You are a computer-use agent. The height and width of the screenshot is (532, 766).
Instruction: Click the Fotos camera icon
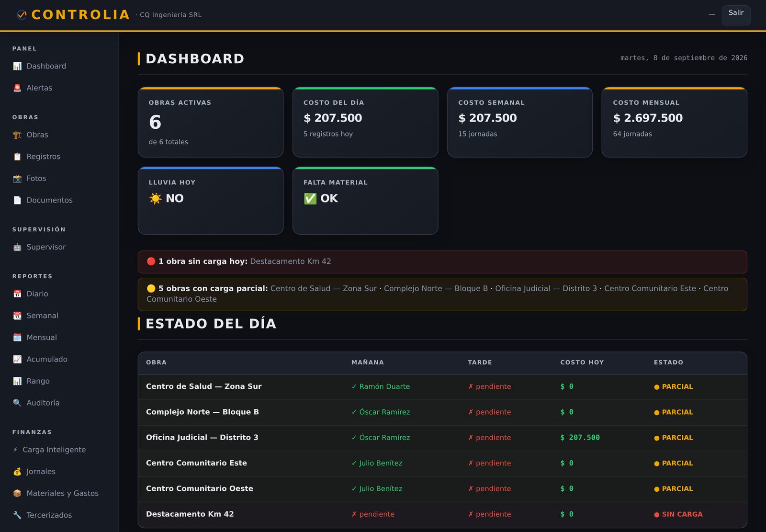point(17,179)
